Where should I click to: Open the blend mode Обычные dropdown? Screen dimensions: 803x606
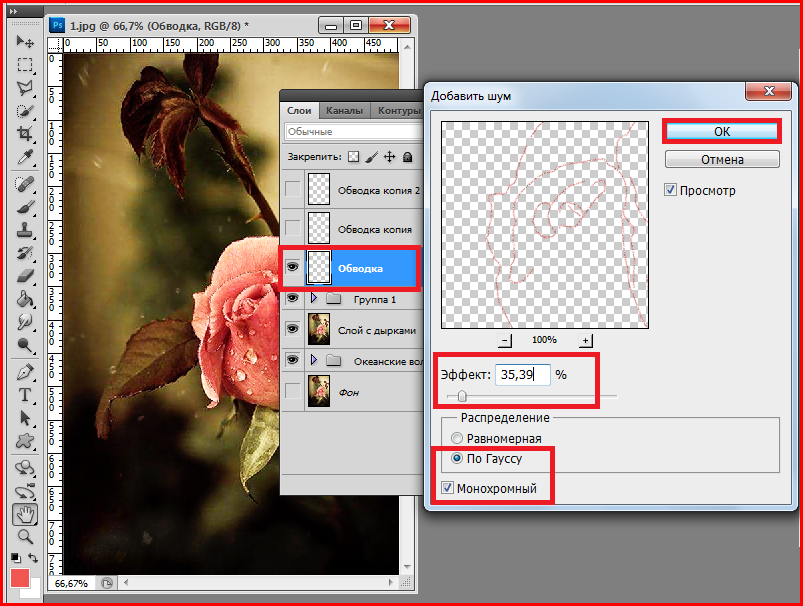click(353, 132)
